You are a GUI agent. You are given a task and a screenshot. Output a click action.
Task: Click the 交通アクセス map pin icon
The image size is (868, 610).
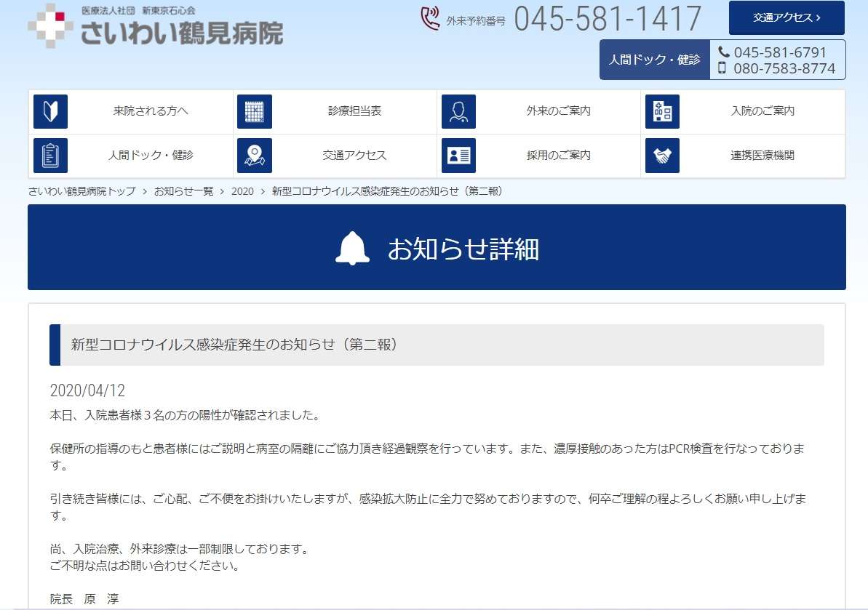[x=256, y=156]
